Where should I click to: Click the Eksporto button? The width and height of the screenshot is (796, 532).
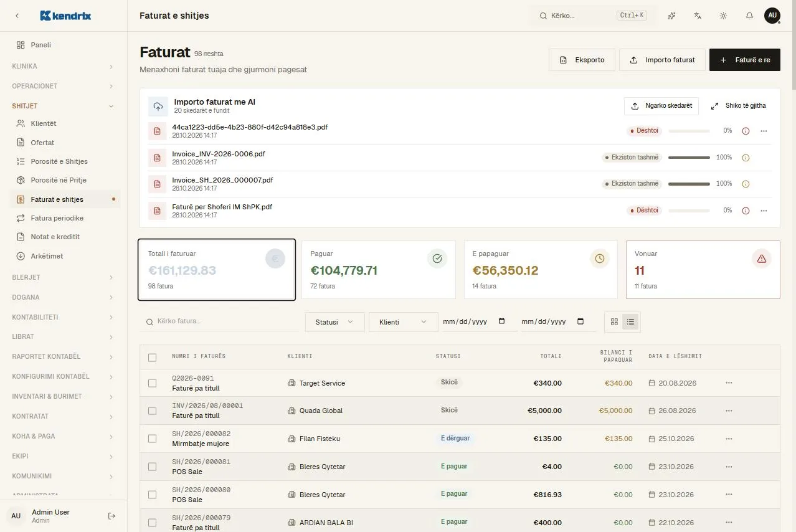[x=582, y=60]
